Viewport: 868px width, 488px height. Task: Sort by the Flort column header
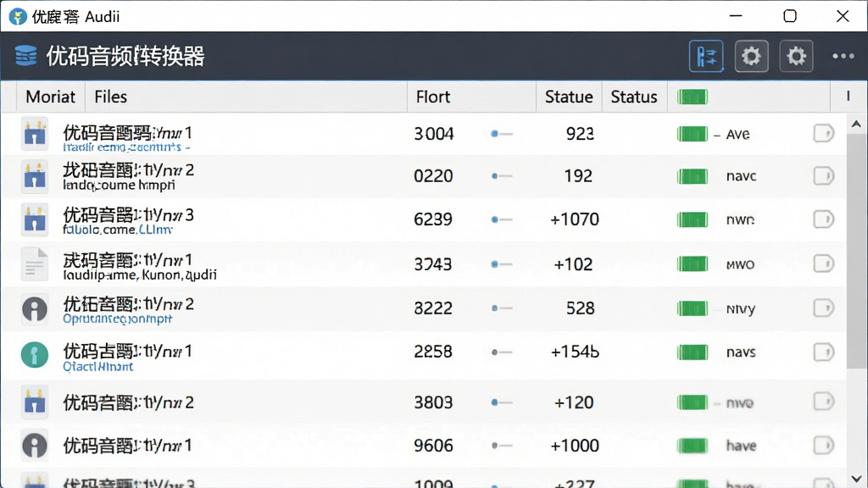(471, 97)
